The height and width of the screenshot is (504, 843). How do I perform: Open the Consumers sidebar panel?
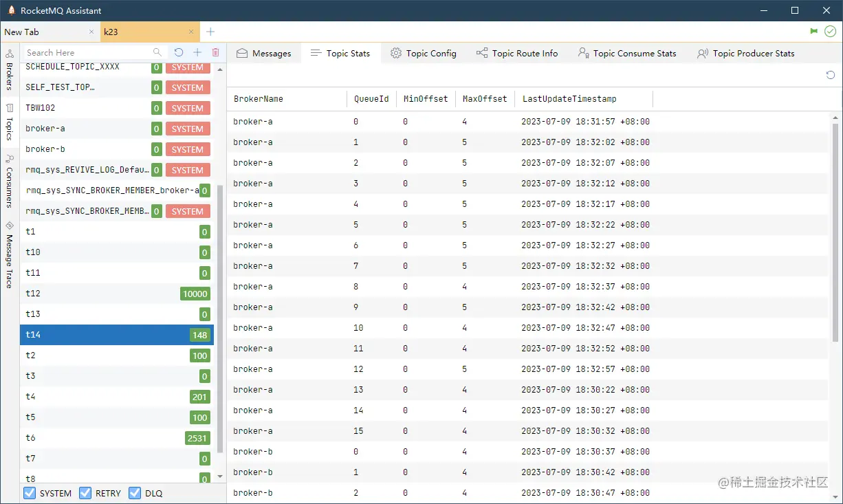pyautogui.click(x=10, y=180)
